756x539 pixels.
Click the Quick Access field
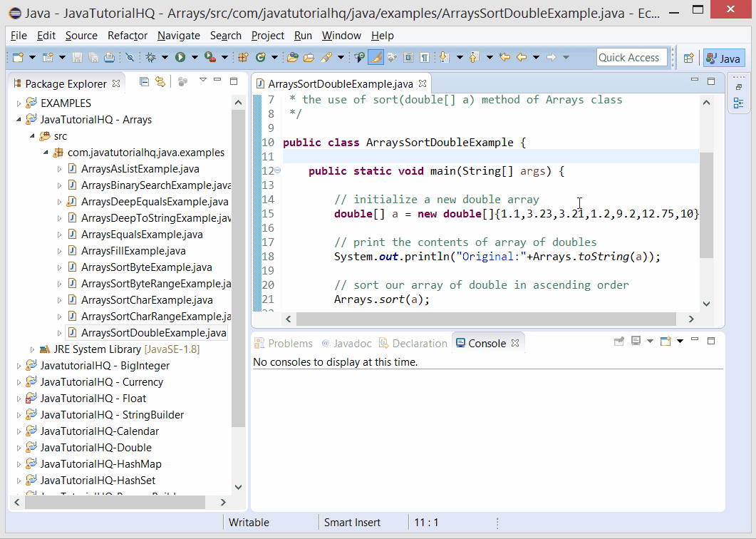pyautogui.click(x=631, y=57)
